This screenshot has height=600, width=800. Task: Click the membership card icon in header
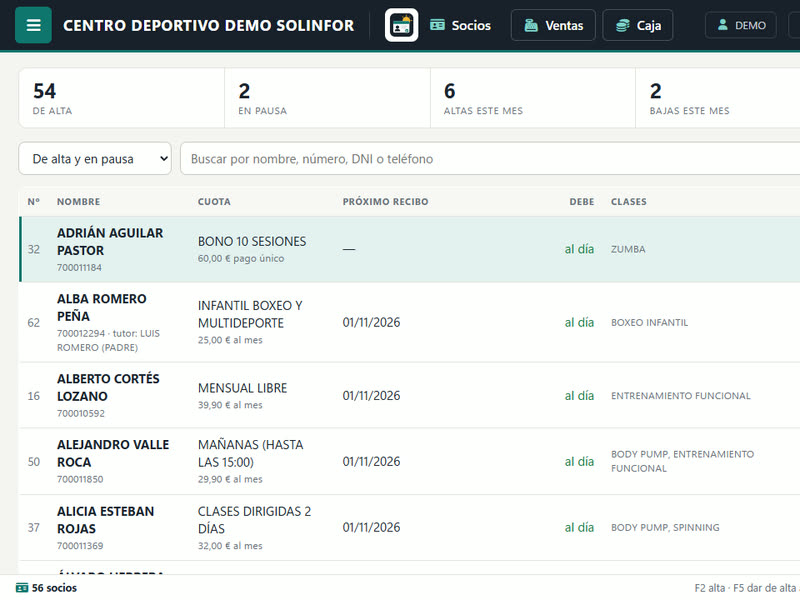click(402, 25)
